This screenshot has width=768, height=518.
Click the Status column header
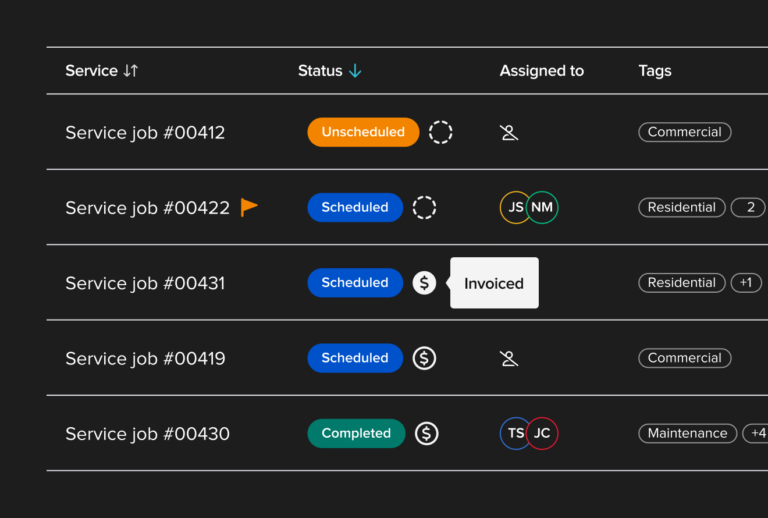coord(320,71)
